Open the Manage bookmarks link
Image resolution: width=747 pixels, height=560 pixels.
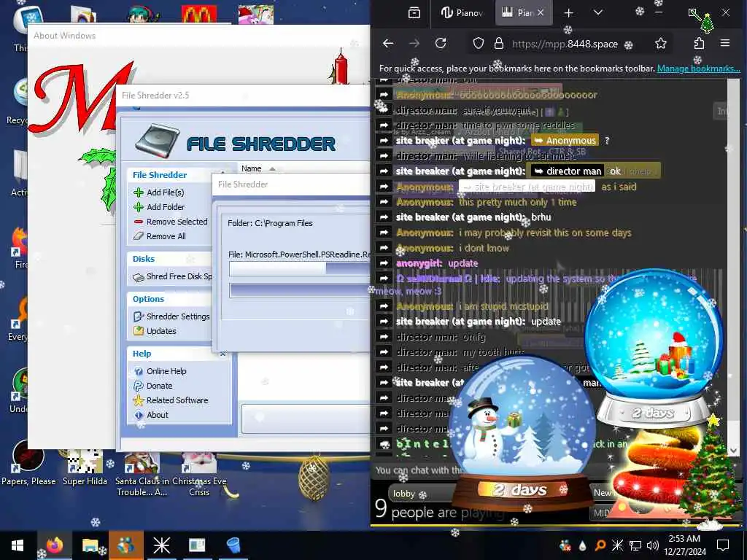pos(698,69)
